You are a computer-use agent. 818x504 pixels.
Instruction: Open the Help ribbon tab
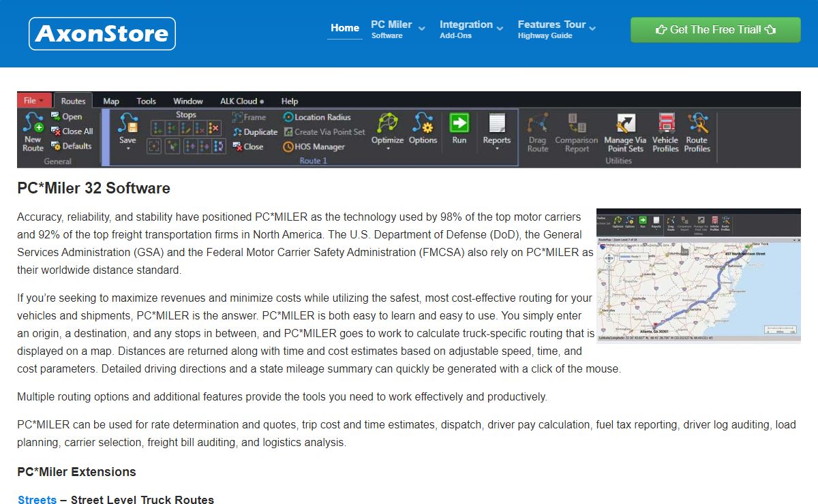[x=290, y=101]
